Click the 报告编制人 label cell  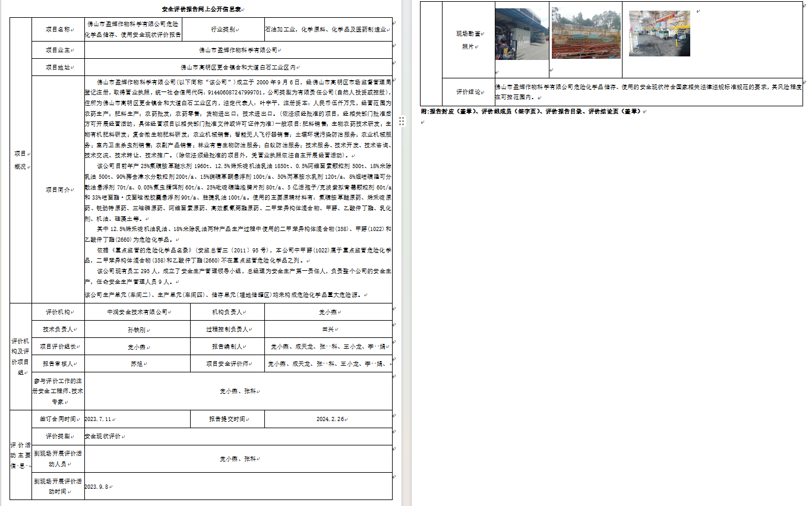[228, 346]
